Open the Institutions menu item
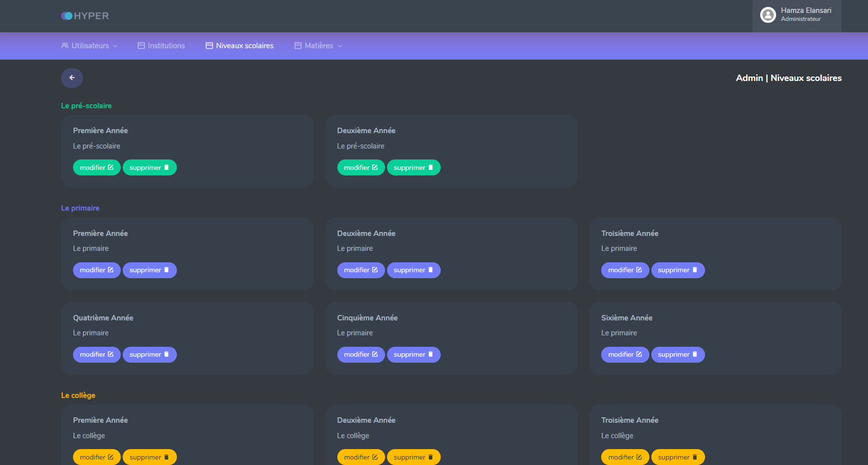Image resolution: width=868 pixels, height=465 pixels. pyautogui.click(x=166, y=46)
